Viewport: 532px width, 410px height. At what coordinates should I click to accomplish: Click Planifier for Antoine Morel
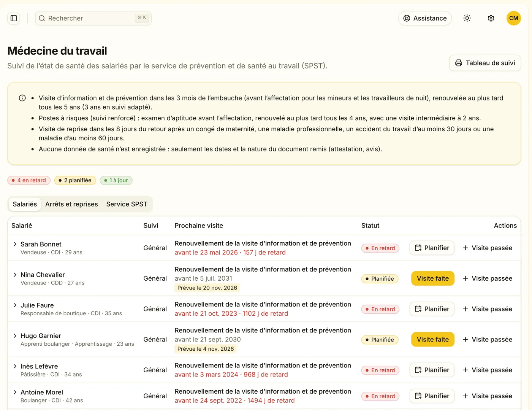[x=432, y=396]
